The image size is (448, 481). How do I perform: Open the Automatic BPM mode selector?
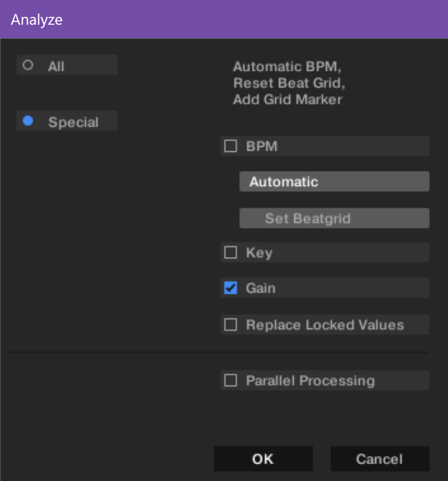(334, 181)
